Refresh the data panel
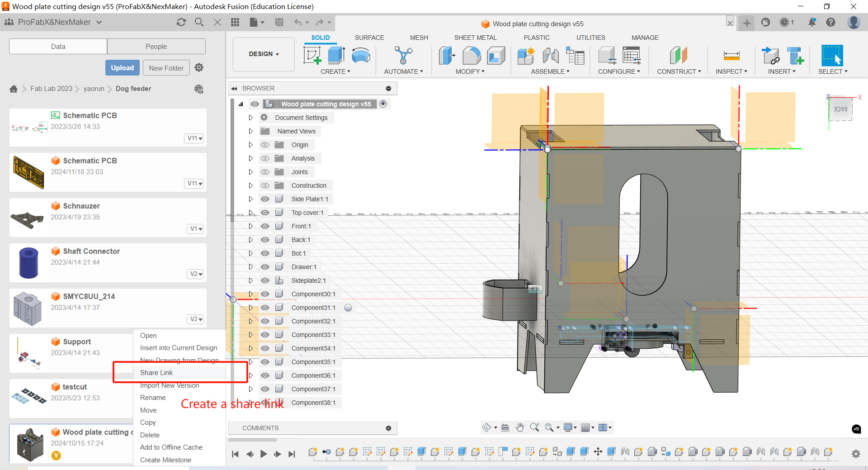This screenshot has width=868, height=470. point(181,22)
